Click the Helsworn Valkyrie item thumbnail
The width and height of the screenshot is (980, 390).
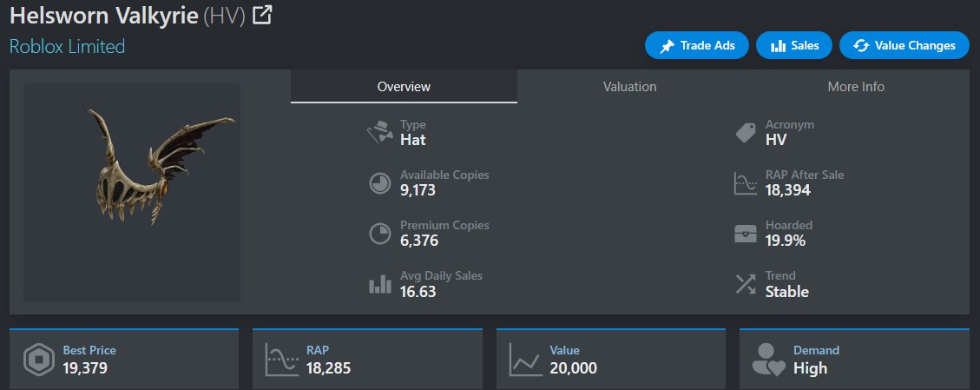point(132,193)
